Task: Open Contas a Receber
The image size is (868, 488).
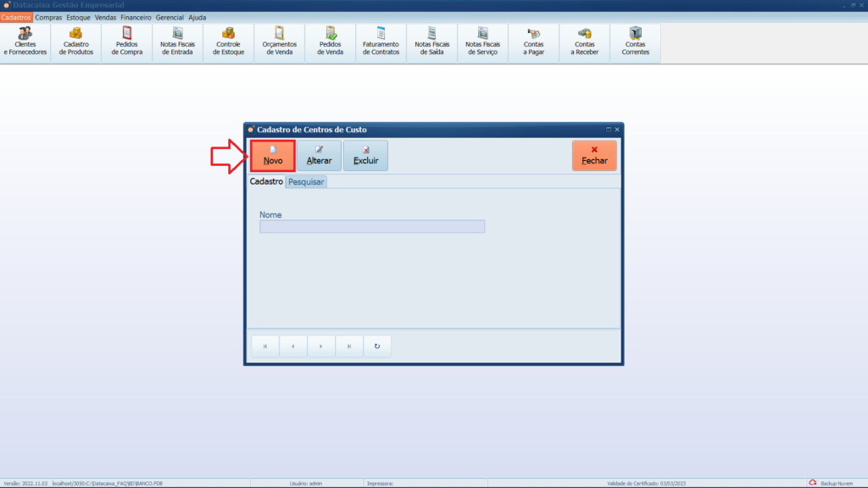Action: point(585,42)
